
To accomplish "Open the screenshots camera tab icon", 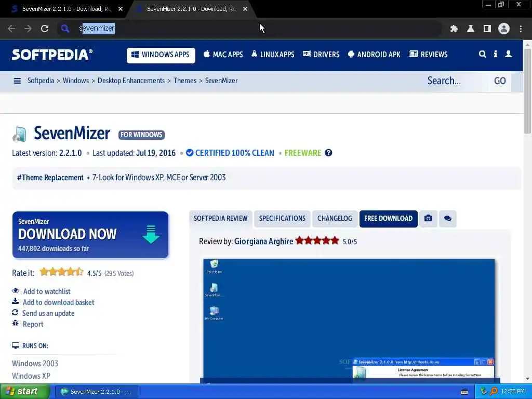I will 428,219.
